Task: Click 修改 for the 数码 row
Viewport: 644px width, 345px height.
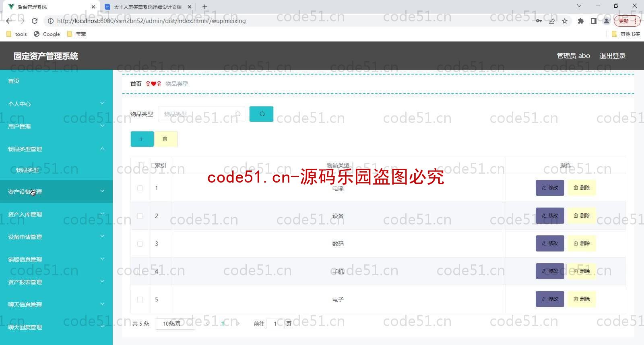Action: (x=550, y=243)
